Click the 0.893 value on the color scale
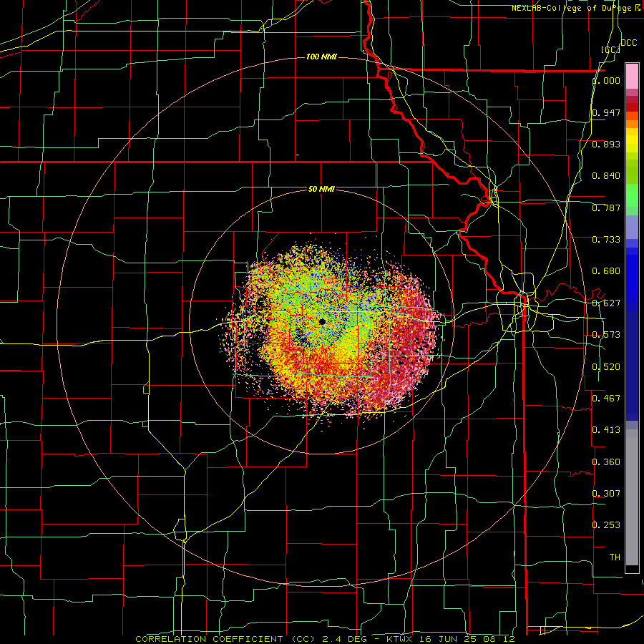This screenshot has width=644, height=644. 606,144
